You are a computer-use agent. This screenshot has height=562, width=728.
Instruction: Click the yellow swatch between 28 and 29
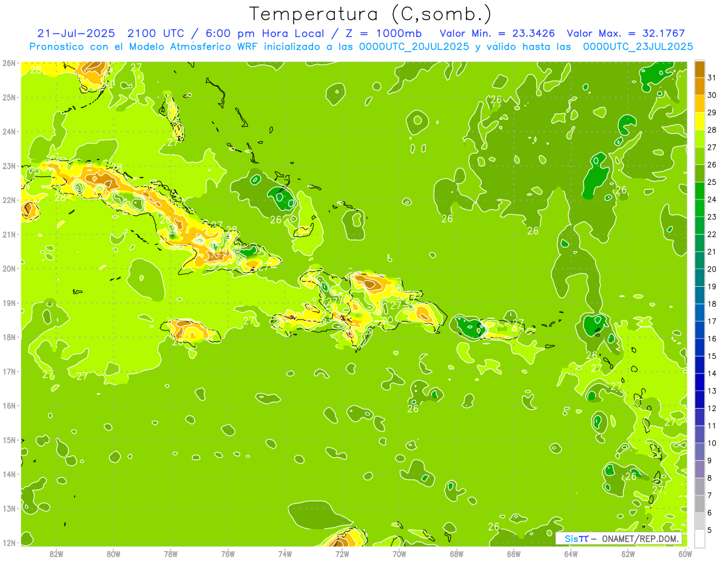699,121
